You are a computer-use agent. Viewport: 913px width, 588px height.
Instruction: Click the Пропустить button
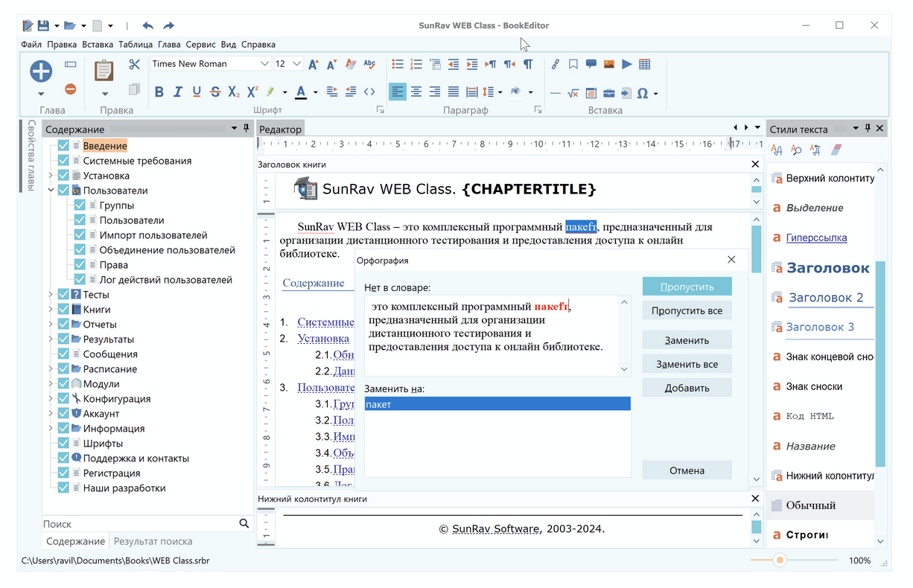tap(687, 287)
